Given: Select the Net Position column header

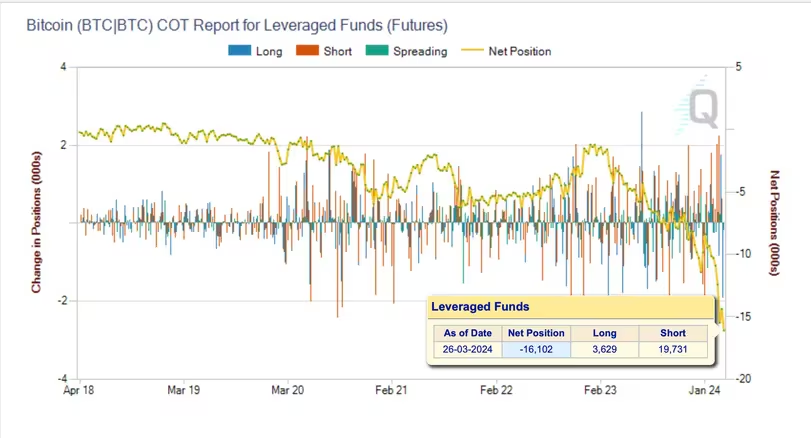Looking at the screenshot, I should pyautogui.click(x=536, y=333).
